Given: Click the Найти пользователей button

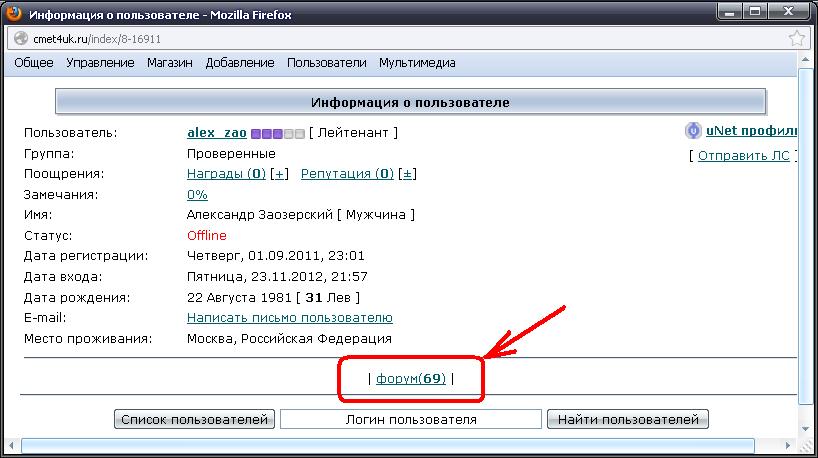Looking at the screenshot, I should pos(628,419).
